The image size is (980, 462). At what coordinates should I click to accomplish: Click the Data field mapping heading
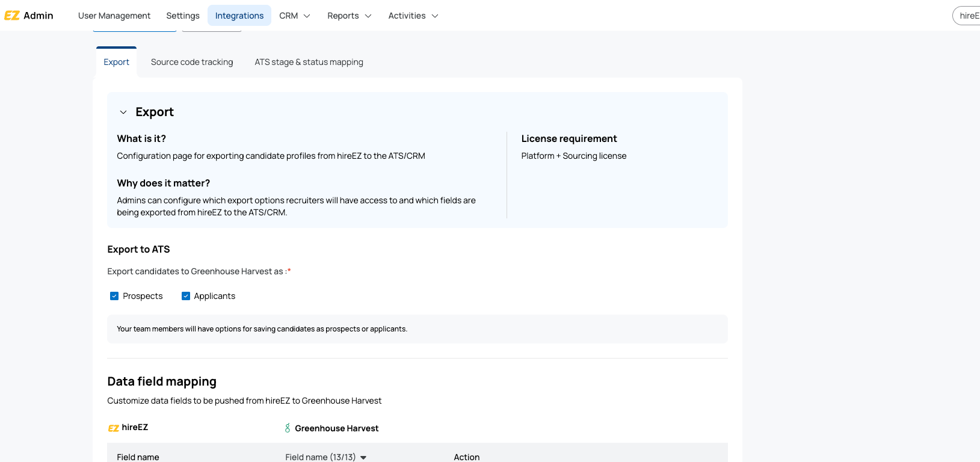pos(162,381)
